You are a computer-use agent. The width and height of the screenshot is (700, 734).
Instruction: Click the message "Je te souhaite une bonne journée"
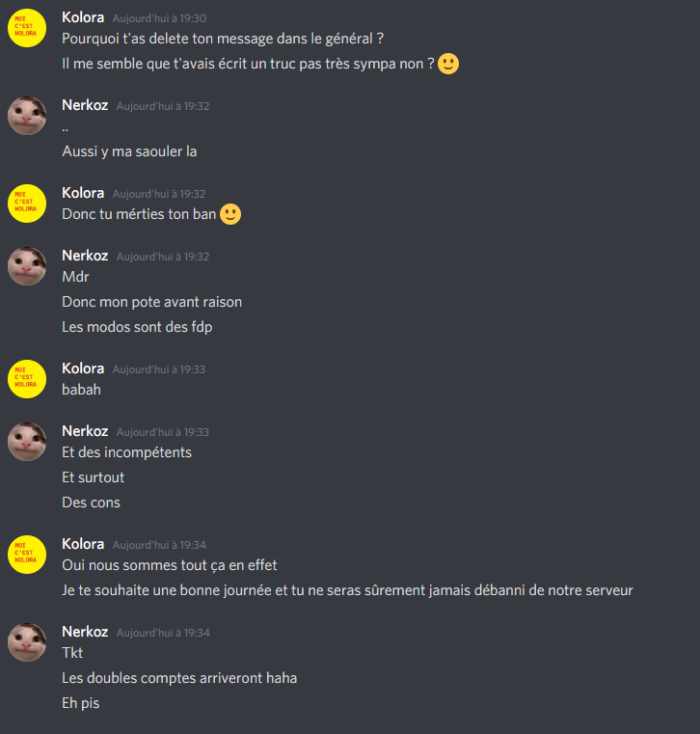click(347, 590)
